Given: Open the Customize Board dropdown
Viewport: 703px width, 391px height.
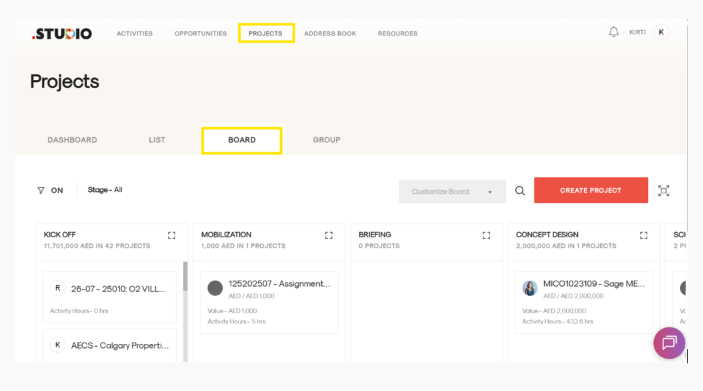Looking at the screenshot, I should 452,191.
